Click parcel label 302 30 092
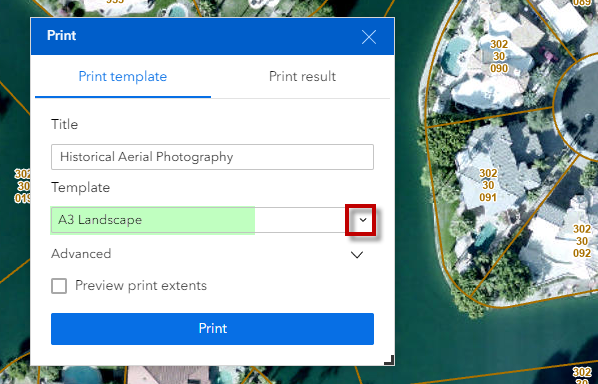This screenshot has height=384, width=598. [x=582, y=241]
